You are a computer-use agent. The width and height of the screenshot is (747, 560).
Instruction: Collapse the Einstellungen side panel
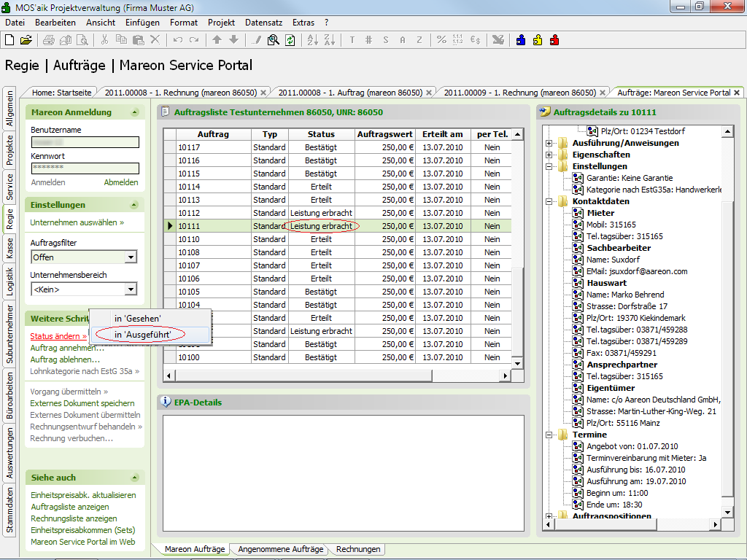134,205
